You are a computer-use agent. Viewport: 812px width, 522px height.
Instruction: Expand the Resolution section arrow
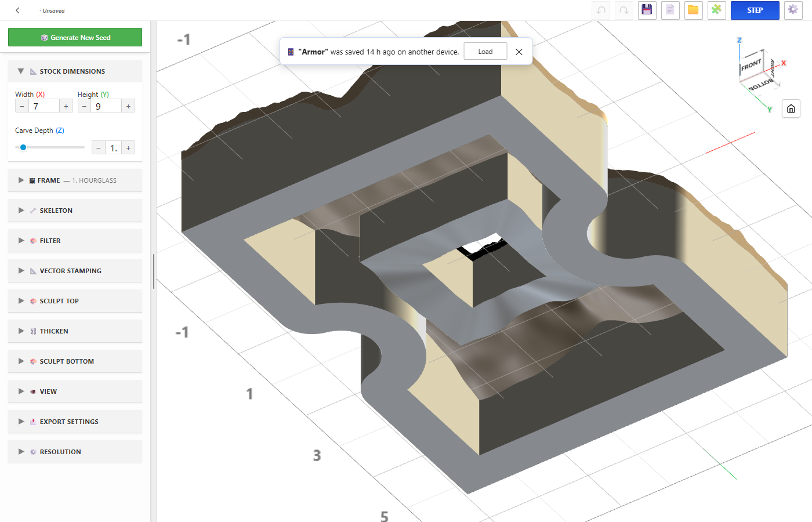point(21,452)
